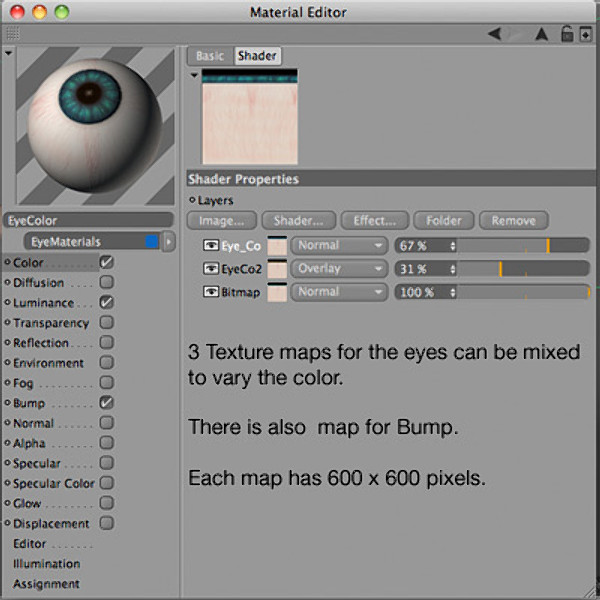This screenshot has height=600, width=600.
Task: Open the Eye_Co Normal blend mode dropdown
Action: [339, 245]
